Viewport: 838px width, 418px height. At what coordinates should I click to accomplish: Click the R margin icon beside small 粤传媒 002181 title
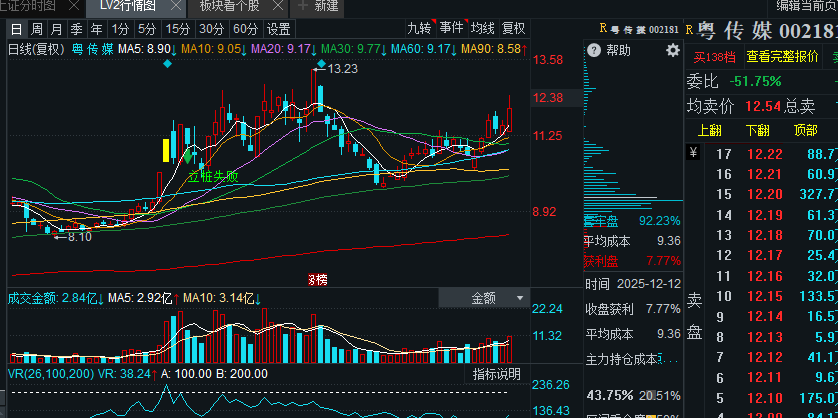[x=603, y=29]
